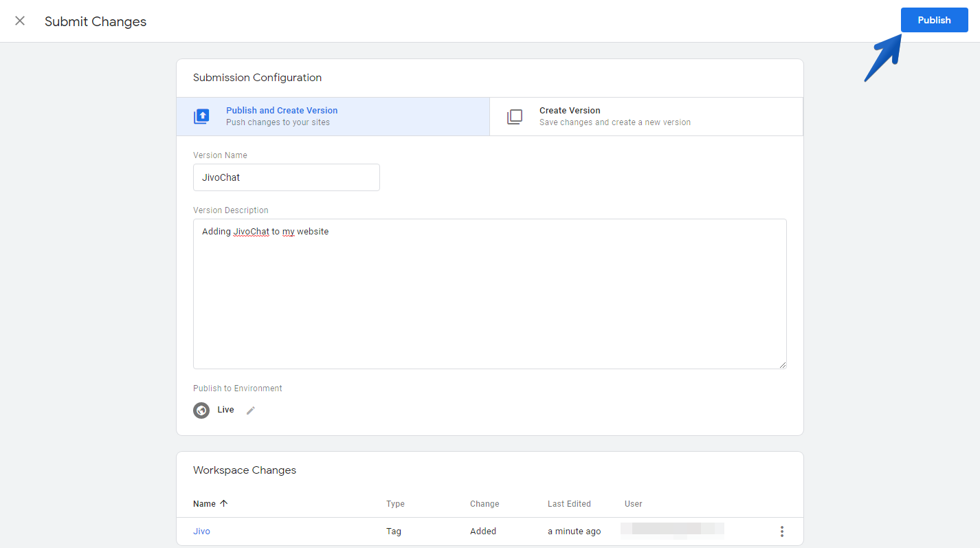
Task: Click the 'Tag' type cell
Action: [x=394, y=531]
